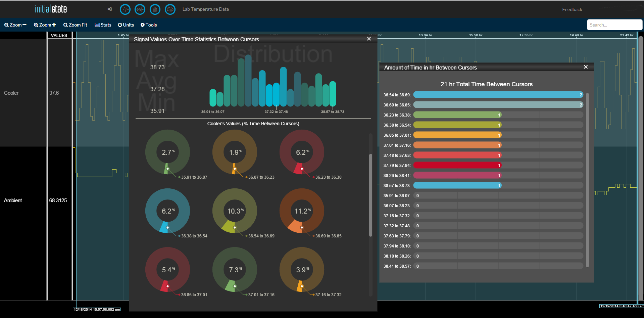Click the 6.2% donut for 36.23 to 36.38
The image size is (644, 318).
tap(302, 152)
